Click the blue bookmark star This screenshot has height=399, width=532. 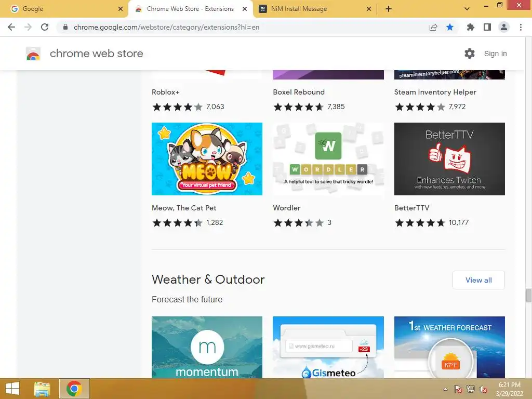[x=450, y=27]
